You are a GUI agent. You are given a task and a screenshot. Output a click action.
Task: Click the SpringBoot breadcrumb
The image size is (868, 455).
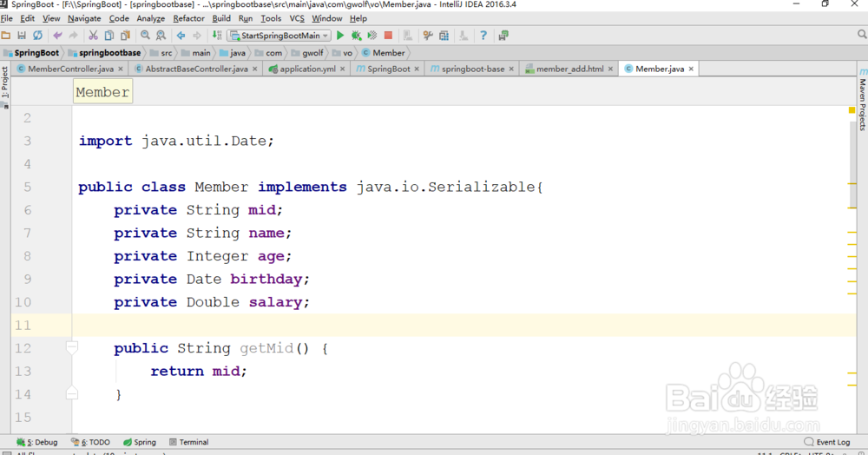(x=31, y=53)
